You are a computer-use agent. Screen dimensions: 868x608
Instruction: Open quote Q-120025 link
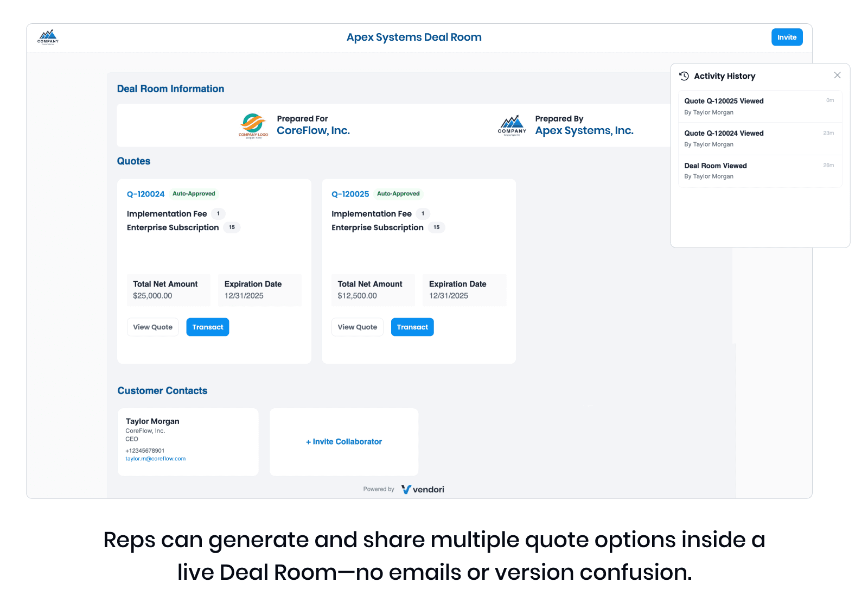[350, 194]
